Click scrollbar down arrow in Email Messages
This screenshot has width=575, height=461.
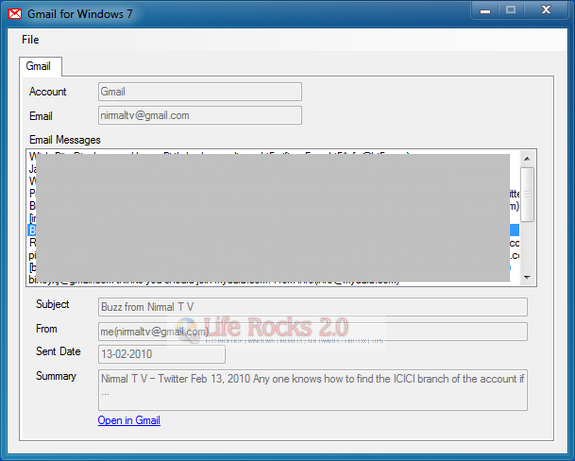[527, 277]
